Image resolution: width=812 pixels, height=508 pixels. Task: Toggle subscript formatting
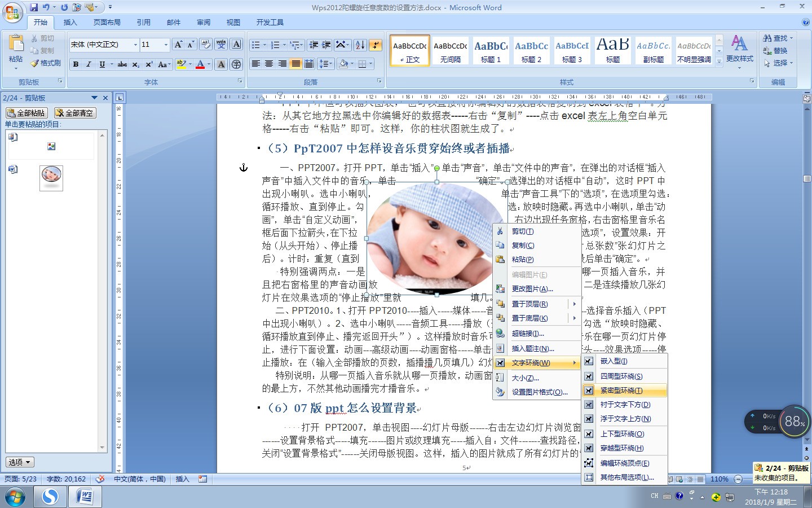tap(136, 64)
